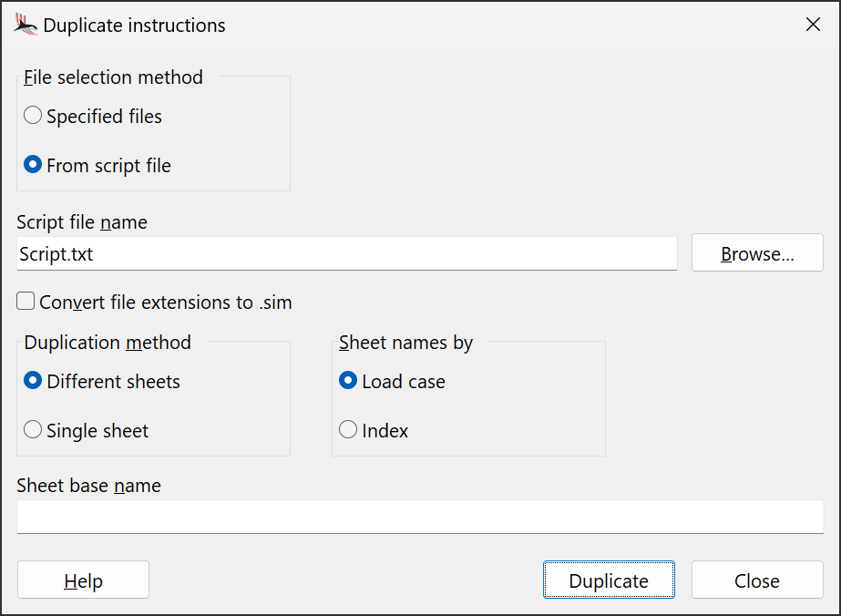This screenshot has width=841, height=616.
Task: Select the Specified files radio option
Action: coord(33,116)
